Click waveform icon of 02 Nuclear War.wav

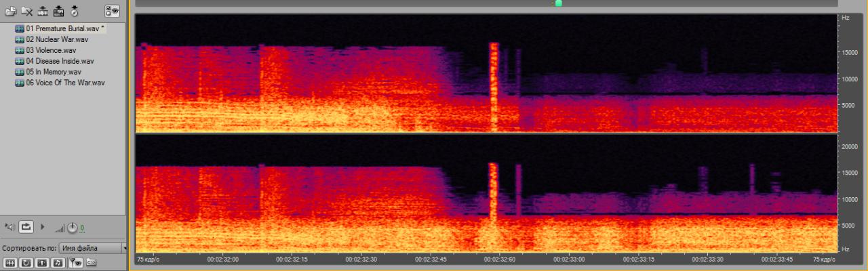pyautogui.click(x=20, y=40)
